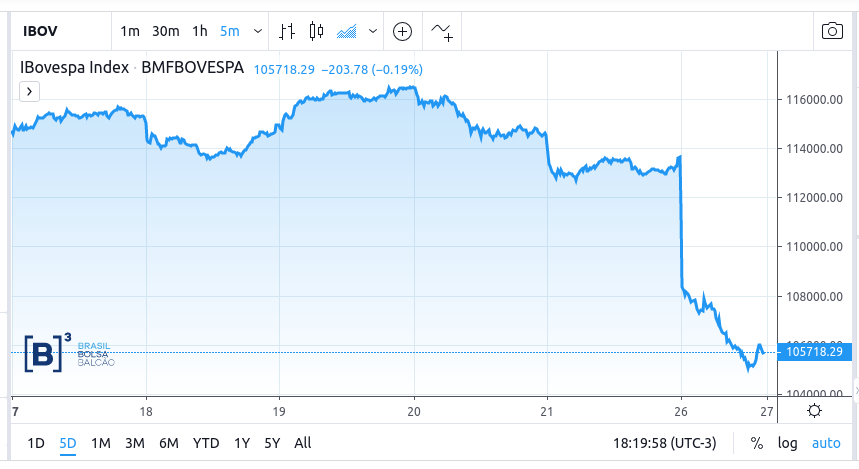Click the 105718.29 current price label
This screenshot has width=859, height=469.
tap(815, 352)
